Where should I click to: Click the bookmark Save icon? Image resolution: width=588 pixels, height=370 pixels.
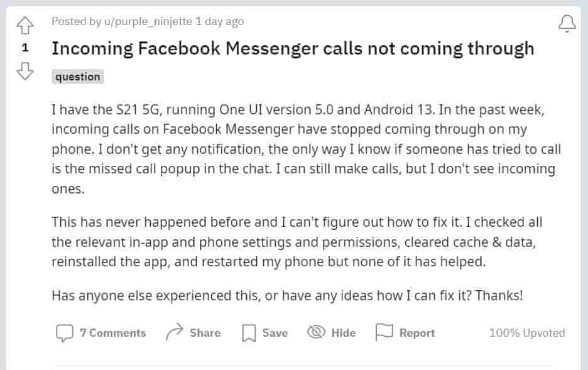(x=249, y=333)
